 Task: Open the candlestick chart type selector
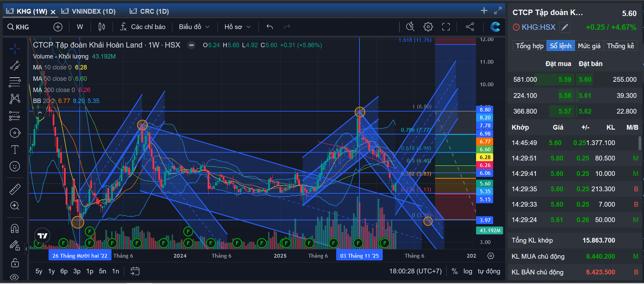pos(102,27)
